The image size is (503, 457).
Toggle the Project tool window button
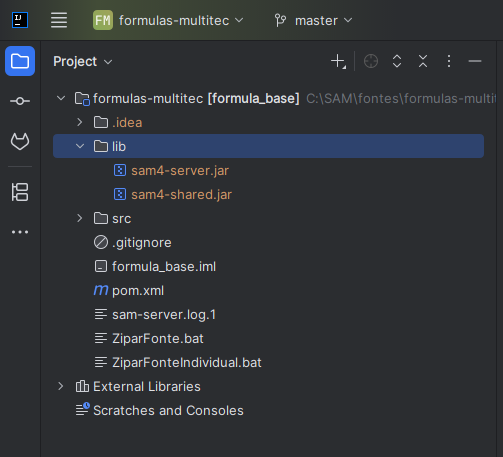pyautogui.click(x=20, y=61)
